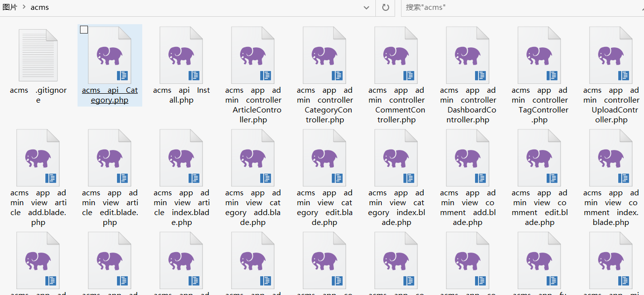The width and height of the screenshot is (644, 295).
Task: Select the category add.blade.php file icon
Action: (x=253, y=157)
